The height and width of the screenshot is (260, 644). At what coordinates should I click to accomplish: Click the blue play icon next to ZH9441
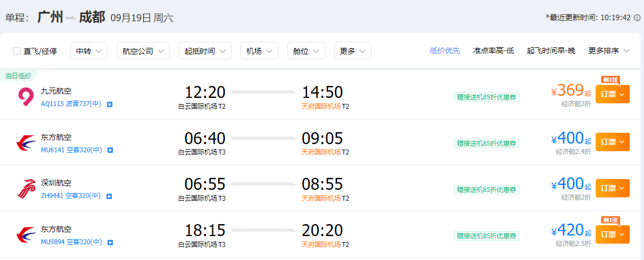110,197
